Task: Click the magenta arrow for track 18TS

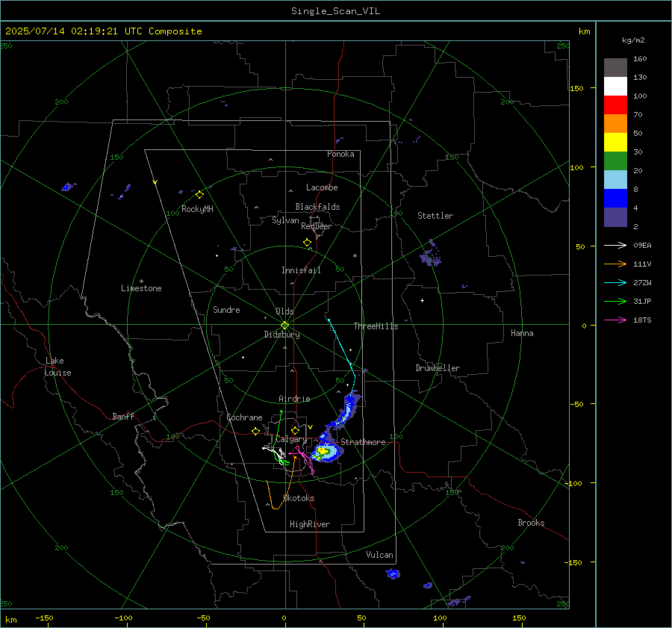Action: pos(615,320)
